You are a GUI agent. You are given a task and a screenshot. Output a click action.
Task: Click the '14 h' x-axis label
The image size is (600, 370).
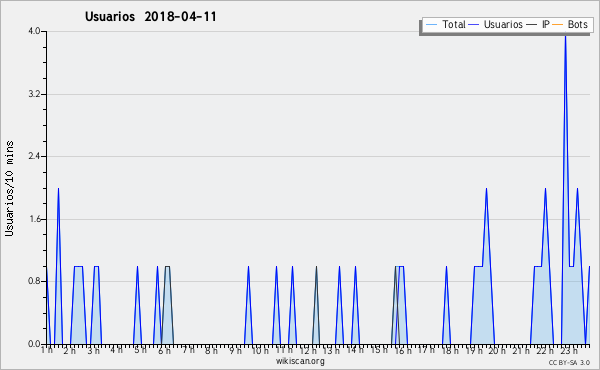pyautogui.click(x=355, y=350)
